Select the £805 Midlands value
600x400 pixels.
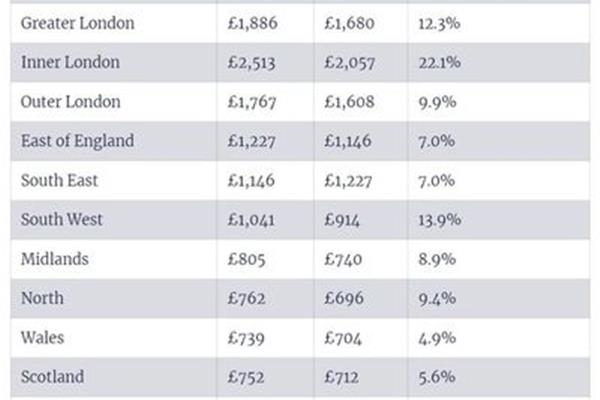246,259
